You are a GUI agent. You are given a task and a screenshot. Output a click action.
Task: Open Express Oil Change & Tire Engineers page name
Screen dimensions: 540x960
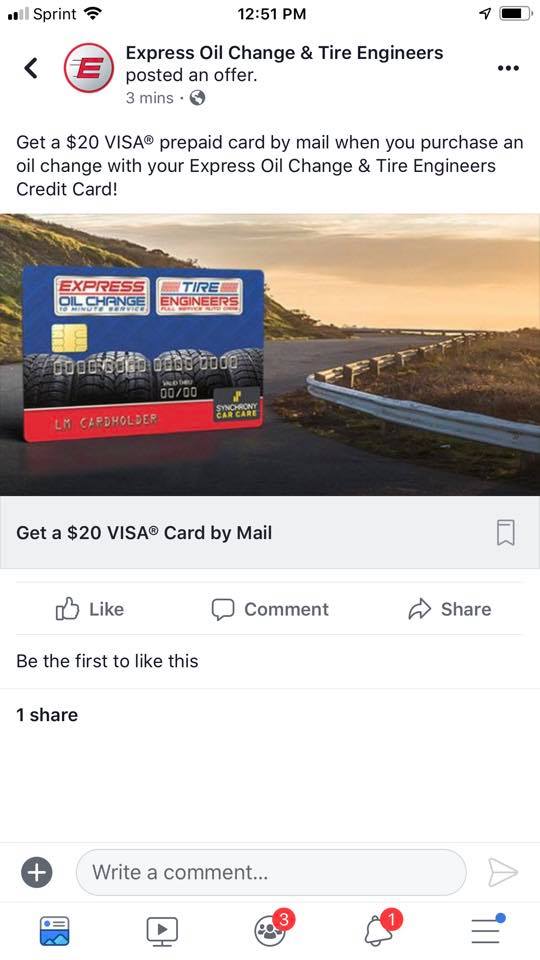[284, 53]
